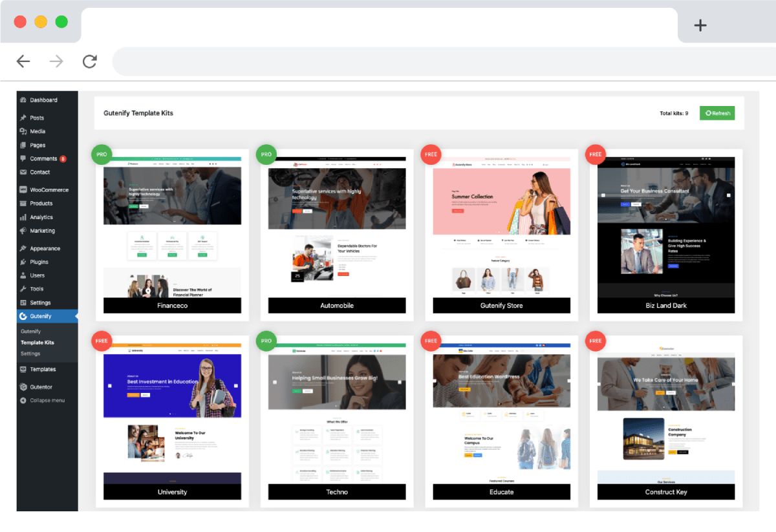Viewport: 776px width, 532px height.
Task: Open a new browser tab
Action: 700,25
